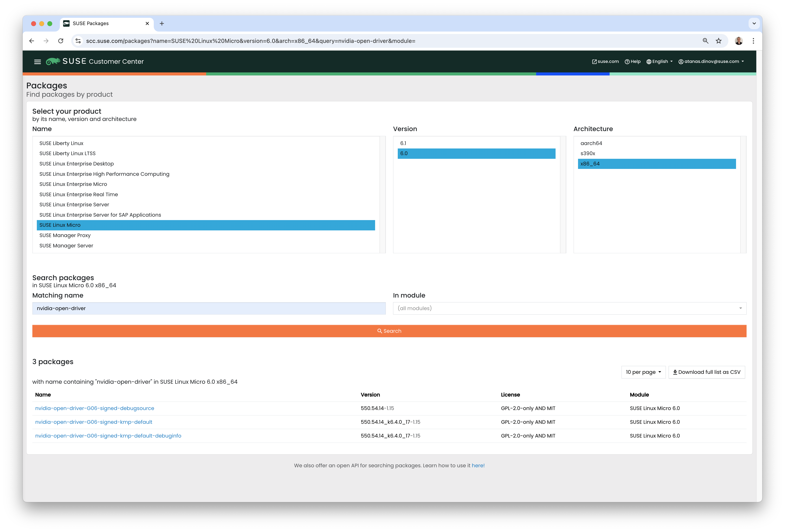Open nvidia-open-driver-G06-signed-kmp-default package link

pyautogui.click(x=93, y=422)
